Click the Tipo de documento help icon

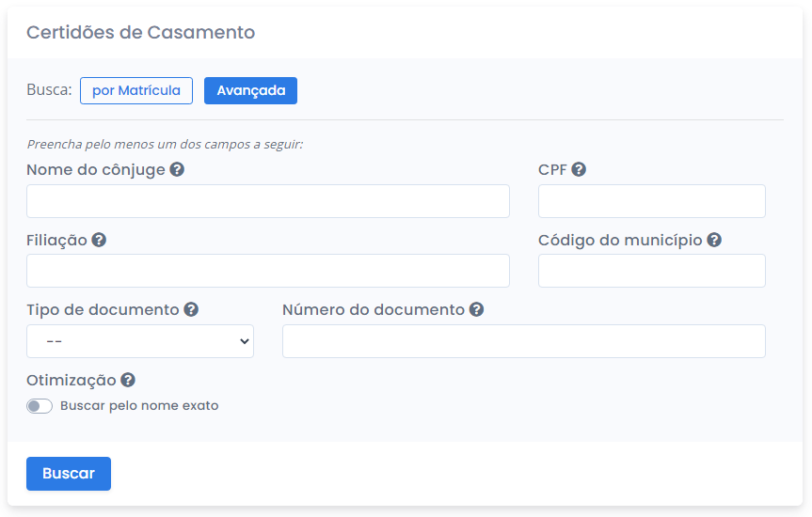pyautogui.click(x=191, y=309)
